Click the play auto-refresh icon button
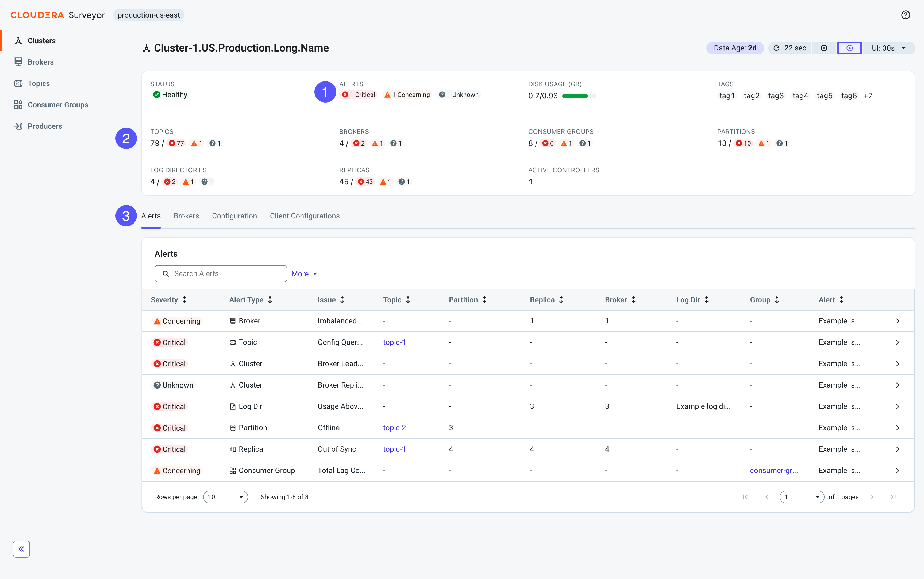 (849, 48)
